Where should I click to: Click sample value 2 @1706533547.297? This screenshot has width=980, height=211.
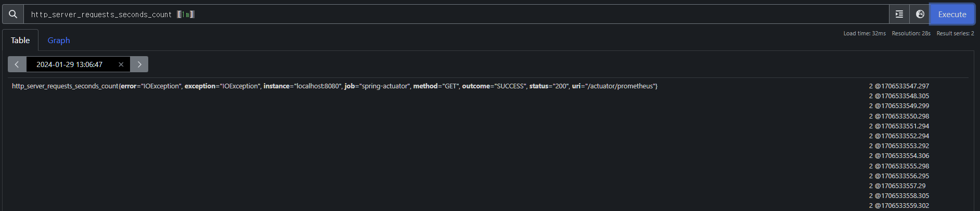(898, 86)
